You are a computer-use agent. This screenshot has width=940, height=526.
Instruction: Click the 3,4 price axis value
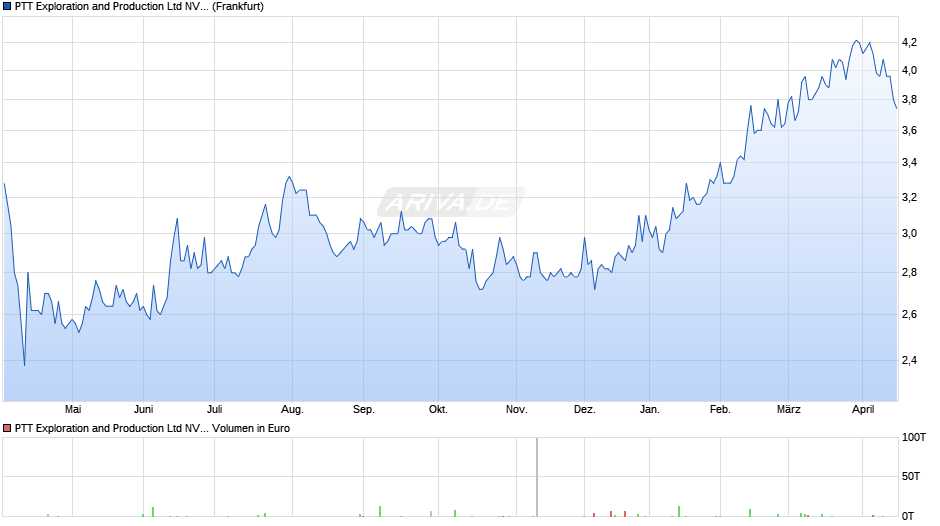tap(909, 163)
